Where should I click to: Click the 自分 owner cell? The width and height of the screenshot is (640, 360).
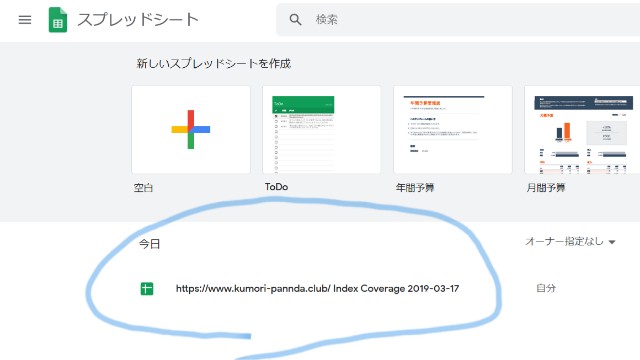pos(546,288)
